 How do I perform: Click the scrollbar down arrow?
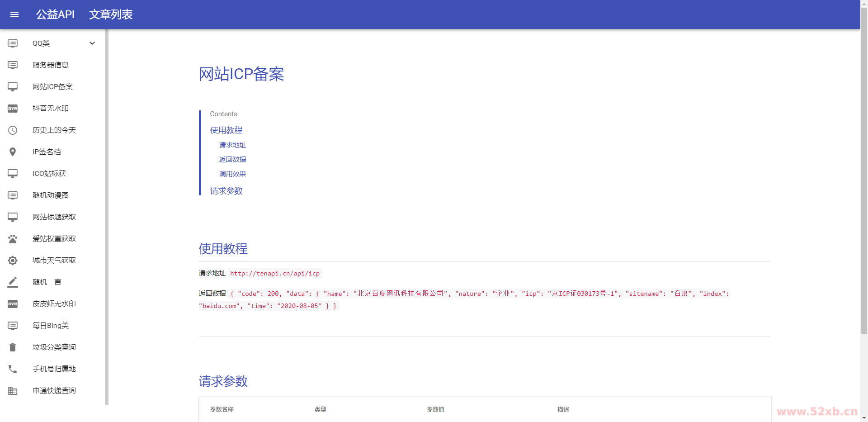point(864,418)
